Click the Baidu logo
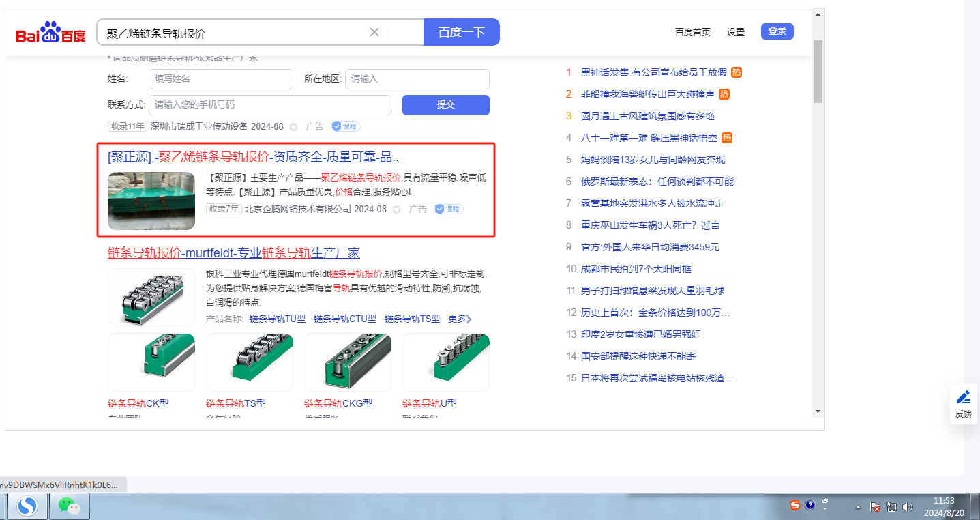The width and height of the screenshot is (980, 520). (51, 32)
